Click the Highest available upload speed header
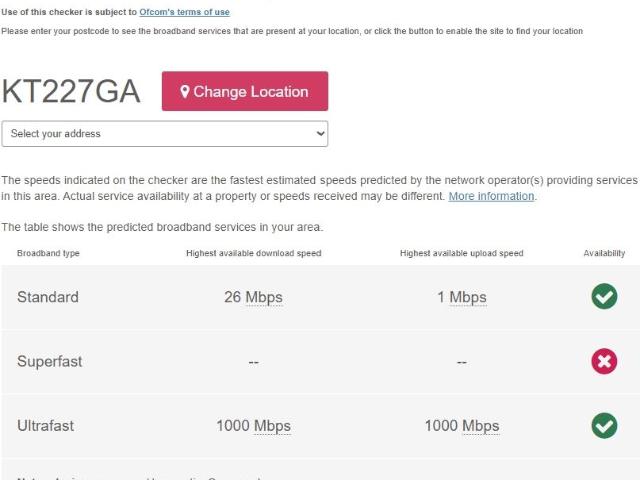The height and width of the screenshot is (480, 640). coord(461,254)
